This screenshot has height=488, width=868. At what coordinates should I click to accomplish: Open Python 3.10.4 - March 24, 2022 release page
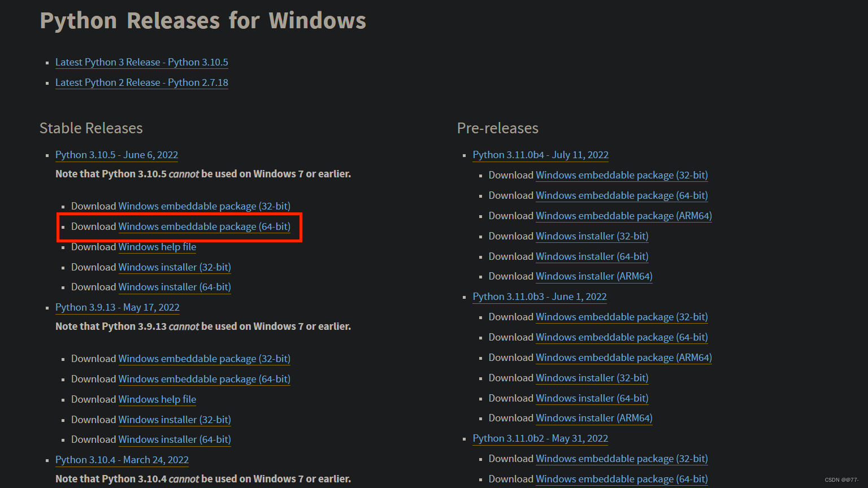click(122, 460)
